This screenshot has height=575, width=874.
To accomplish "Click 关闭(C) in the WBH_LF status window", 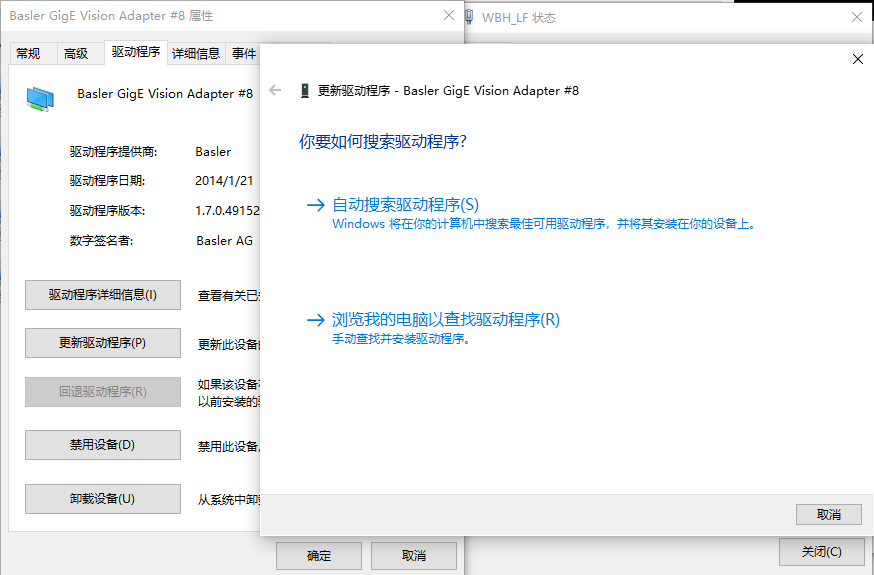I will (820, 552).
